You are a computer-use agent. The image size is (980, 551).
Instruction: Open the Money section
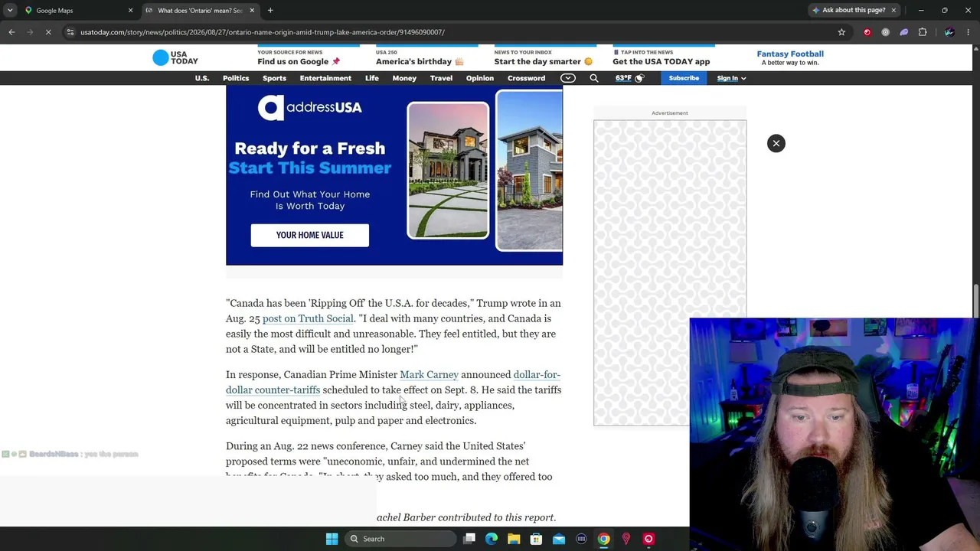(404, 78)
